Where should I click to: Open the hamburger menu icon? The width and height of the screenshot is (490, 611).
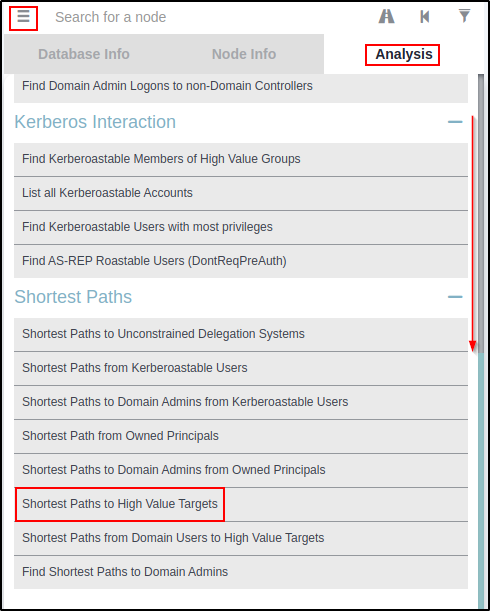tap(23, 17)
